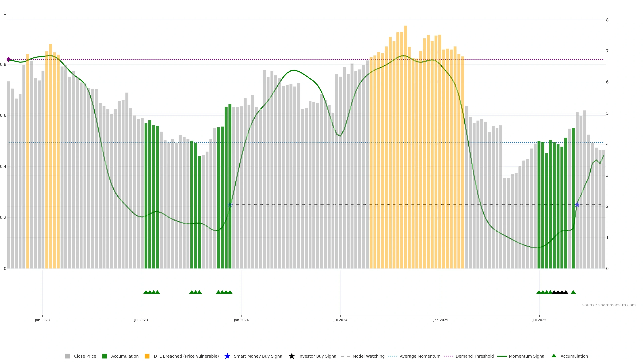Click the orange DTL Breached legend swatch
The height and width of the screenshot is (362, 644).
pos(147,356)
